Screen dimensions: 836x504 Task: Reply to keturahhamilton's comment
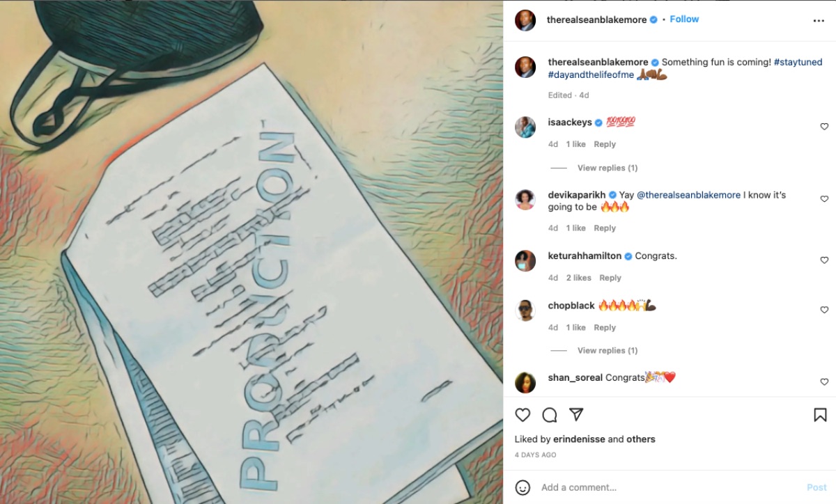[610, 278]
